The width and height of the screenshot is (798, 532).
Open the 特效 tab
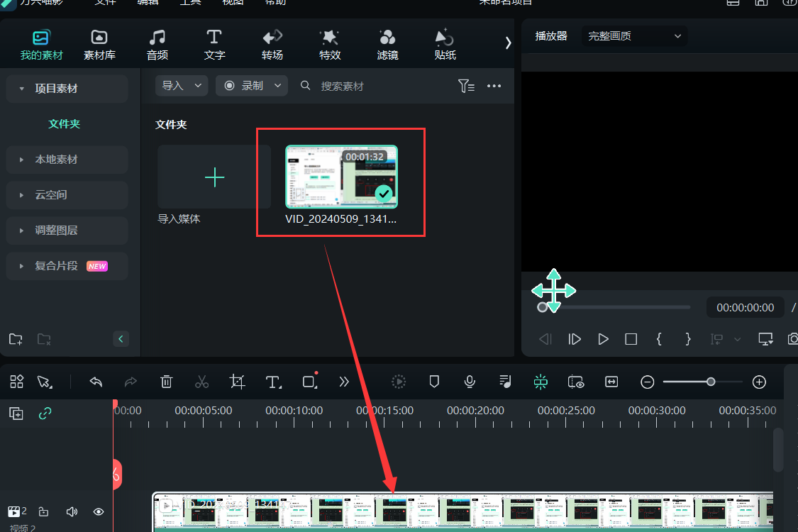(x=330, y=44)
